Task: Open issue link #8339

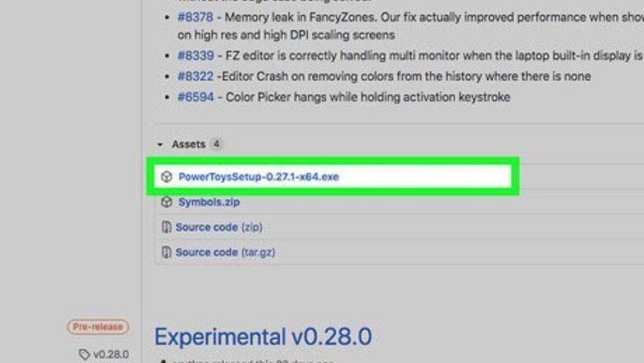Action: [x=196, y=55]
